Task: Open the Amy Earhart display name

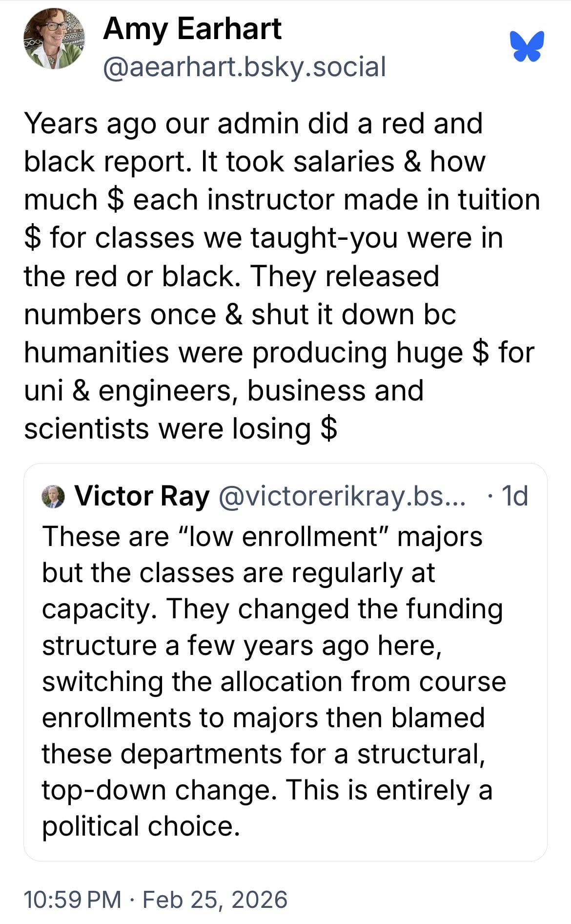Action: click(192, 28)
